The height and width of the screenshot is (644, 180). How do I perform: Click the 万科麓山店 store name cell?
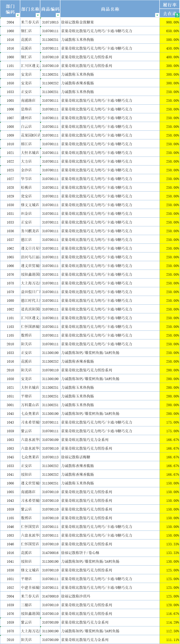[30, 405]
